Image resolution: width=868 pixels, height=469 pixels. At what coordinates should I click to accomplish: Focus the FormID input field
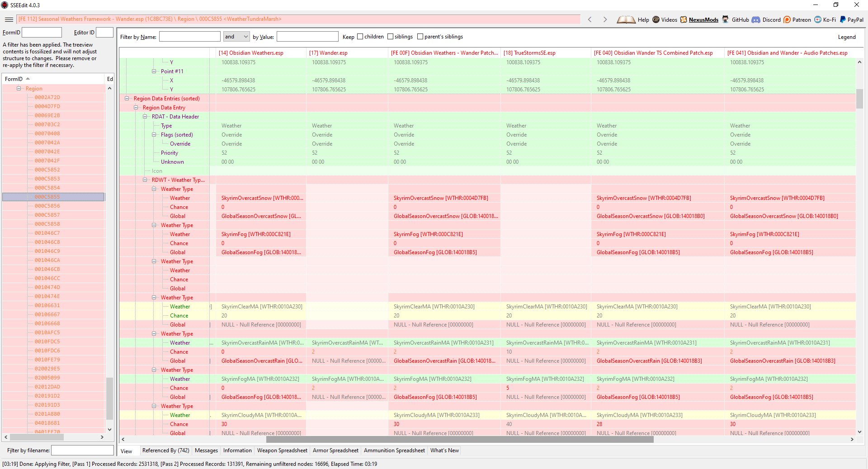[x=42, y=33]
